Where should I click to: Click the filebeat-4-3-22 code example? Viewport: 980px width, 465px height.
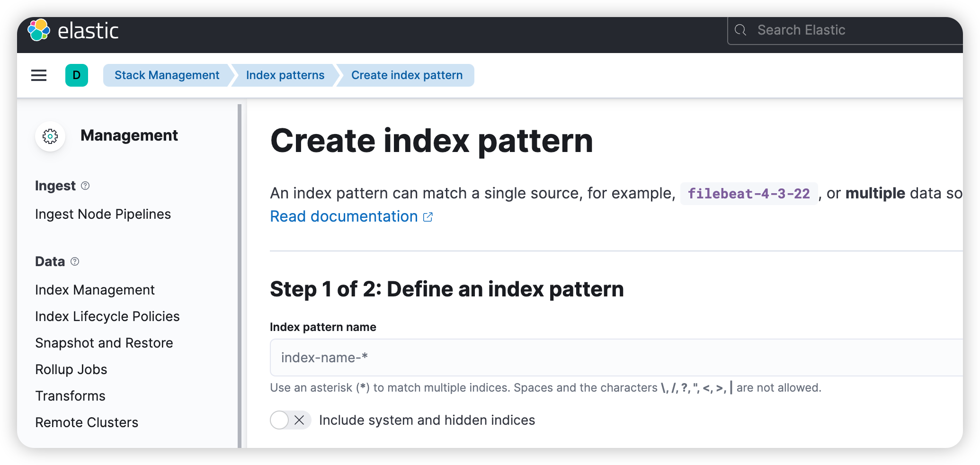[x=749, y=194]
